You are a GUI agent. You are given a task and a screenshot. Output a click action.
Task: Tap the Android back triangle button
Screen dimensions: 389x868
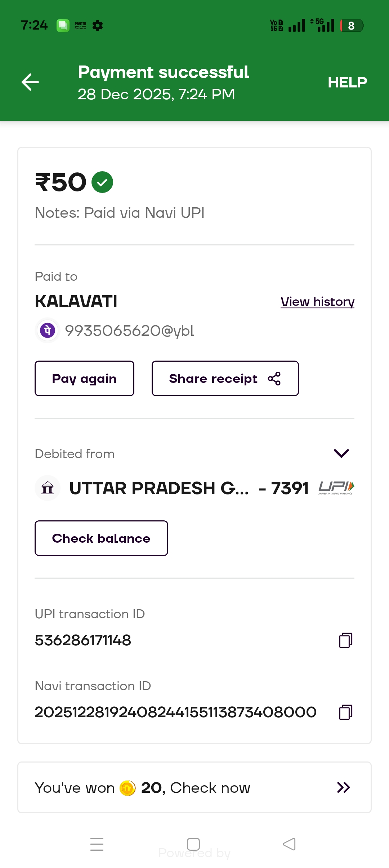(289, 844)
